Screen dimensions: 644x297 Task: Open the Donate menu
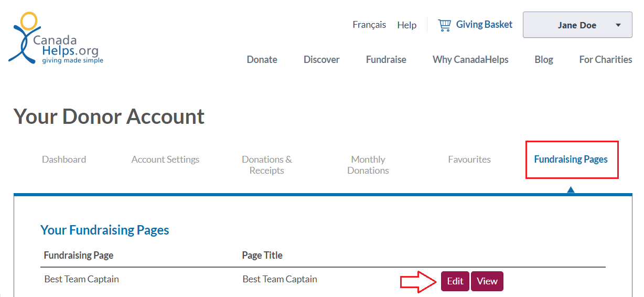(262, 59)
